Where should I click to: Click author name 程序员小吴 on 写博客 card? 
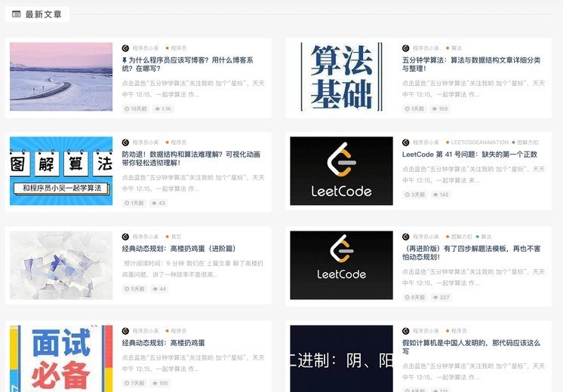146,48
